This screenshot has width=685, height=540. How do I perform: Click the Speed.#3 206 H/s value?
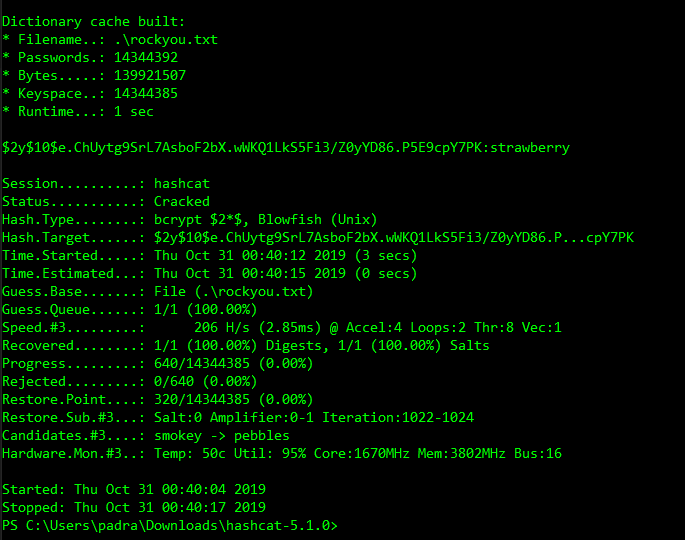[221, 327]
